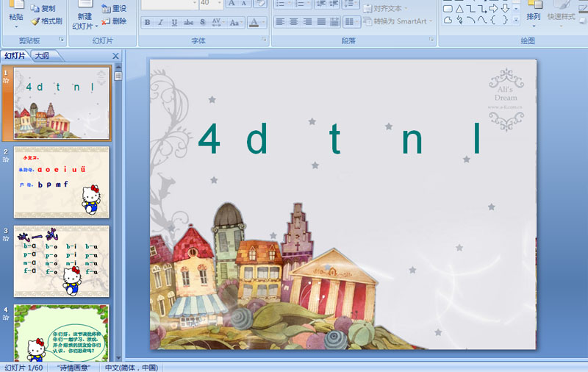The height and width of the screenshot is (372, 588).
Task: Select the right brace shape
Action: [x=505, y=20]
